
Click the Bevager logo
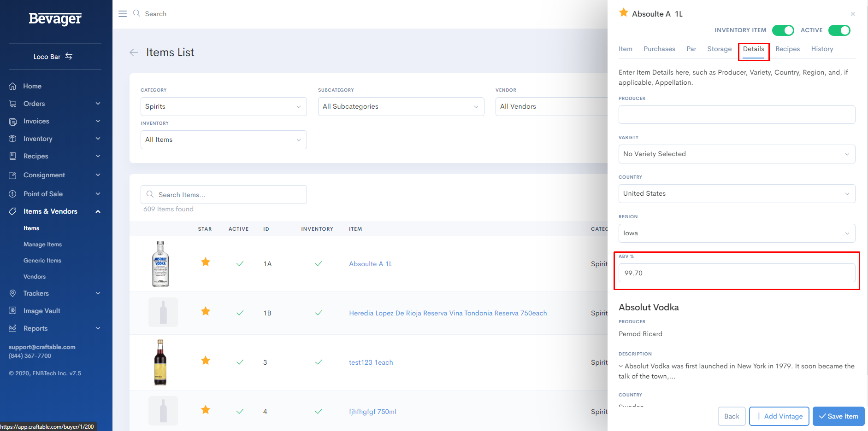[55, 18]
